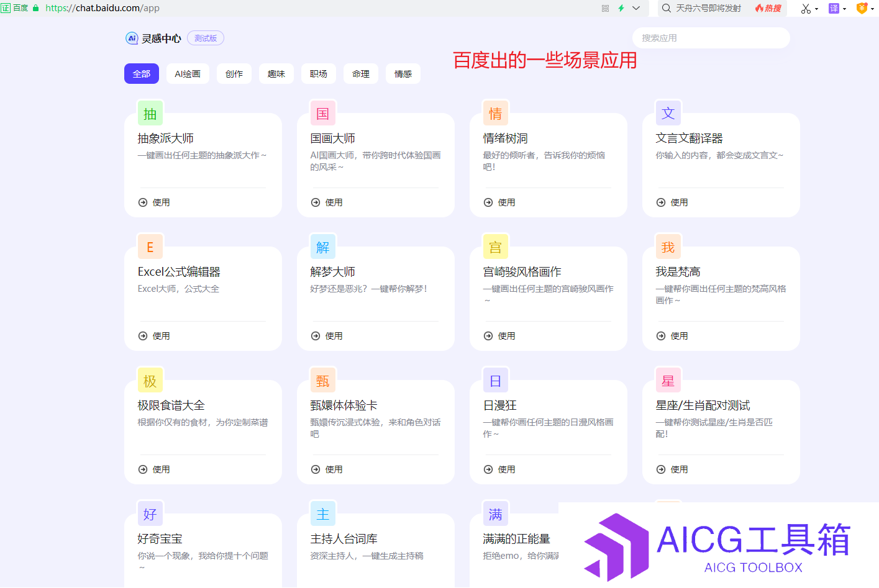The image size is (879, 588).
Task: Click the 好奇宝宝 card title
Action: click(x=160, y=539)
